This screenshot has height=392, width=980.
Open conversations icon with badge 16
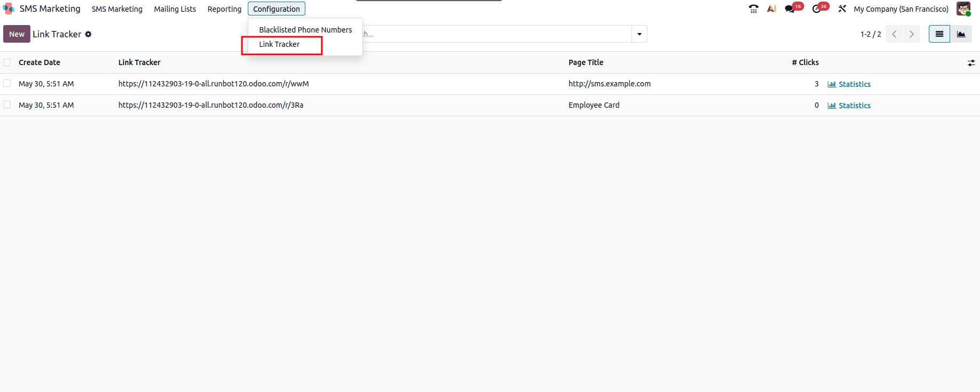(x=793, y=9)
